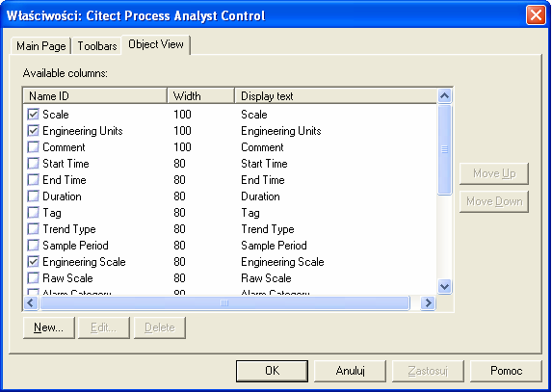Click vertical scrollbar down arrow
The width and height of the screenshot is (552, 392).
445,286
